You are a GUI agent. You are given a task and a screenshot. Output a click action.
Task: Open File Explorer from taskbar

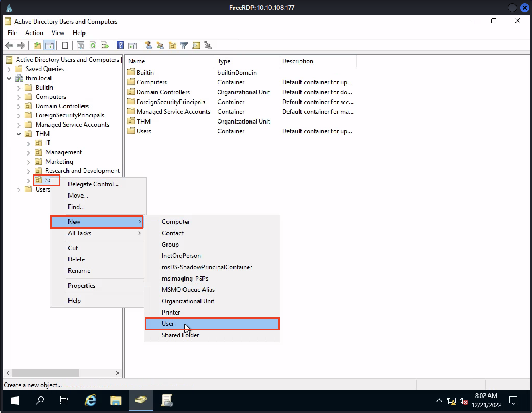point(116,400)
